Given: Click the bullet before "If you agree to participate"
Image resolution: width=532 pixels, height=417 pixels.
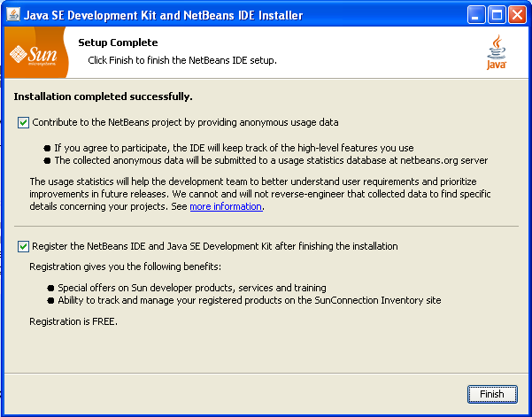Looking at the screenshot, I should click(x=48, y=148).
